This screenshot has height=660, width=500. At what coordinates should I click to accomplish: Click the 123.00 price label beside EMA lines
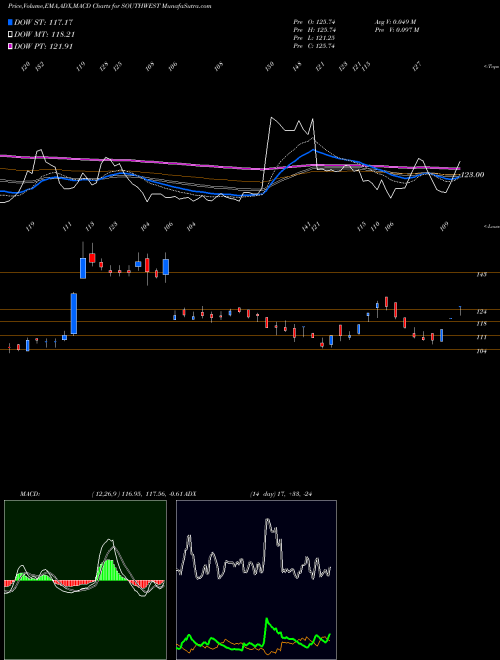472,175
